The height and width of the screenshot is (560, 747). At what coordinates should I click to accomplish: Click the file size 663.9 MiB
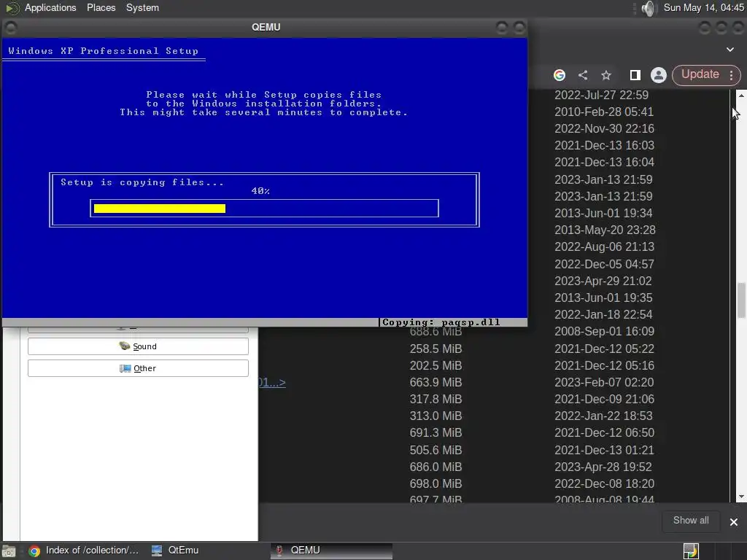click(x=436, y=382)
